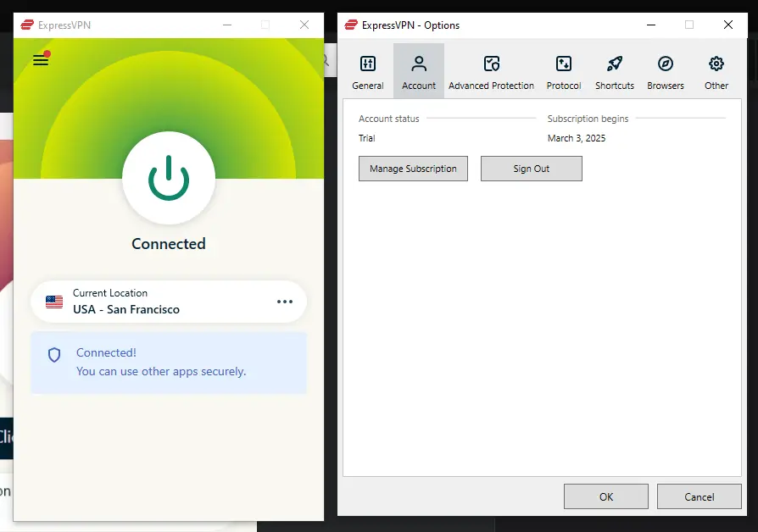Go to the Browsers tab
758x532 pixels.
coord(666,72)
